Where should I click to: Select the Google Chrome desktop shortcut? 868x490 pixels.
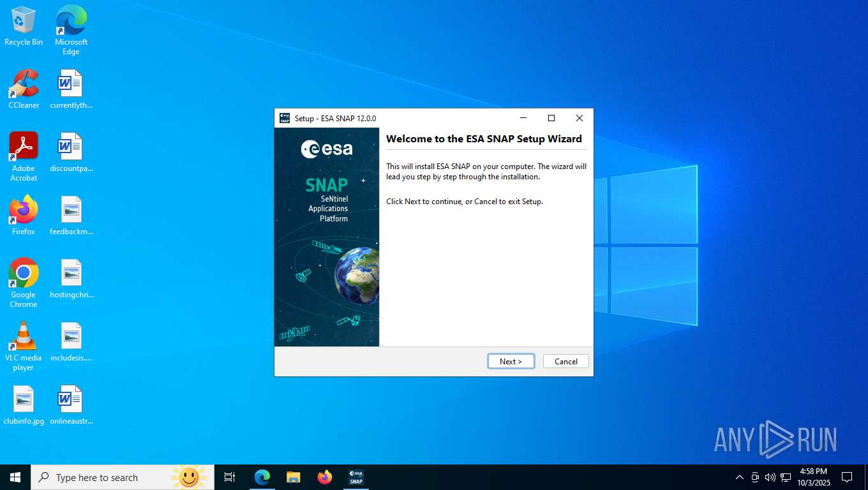24,283
